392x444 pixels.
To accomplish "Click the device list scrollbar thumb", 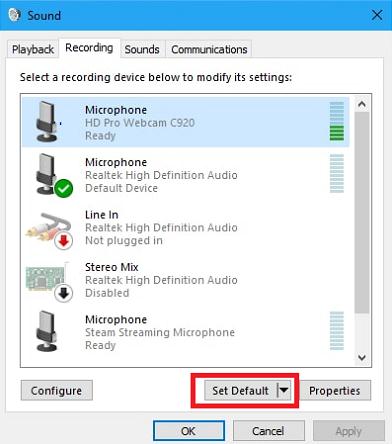I will click(362, 213).
